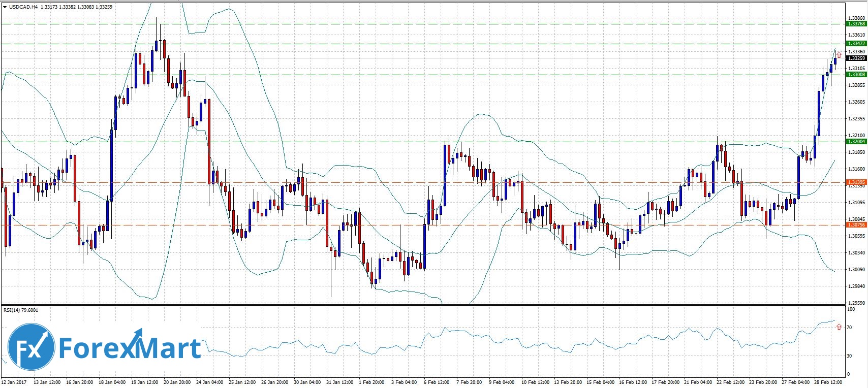868x388 pixels.
Task: Select the green 1.33008 level tag
Action: [x=856, y=75]
